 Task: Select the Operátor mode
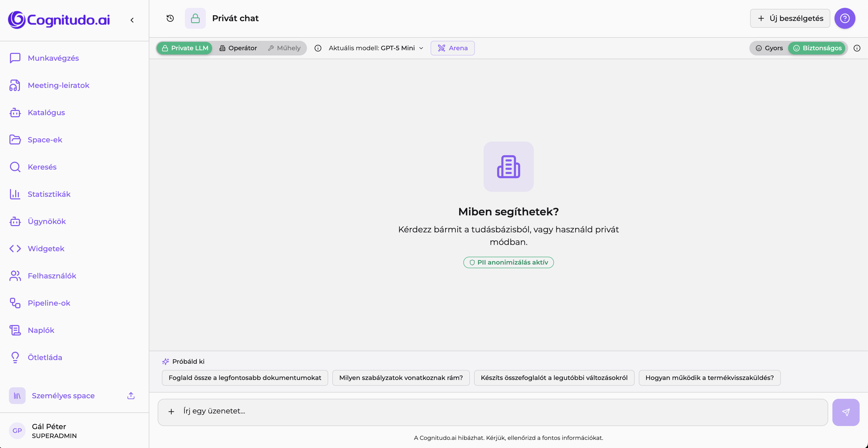point(238,48)
